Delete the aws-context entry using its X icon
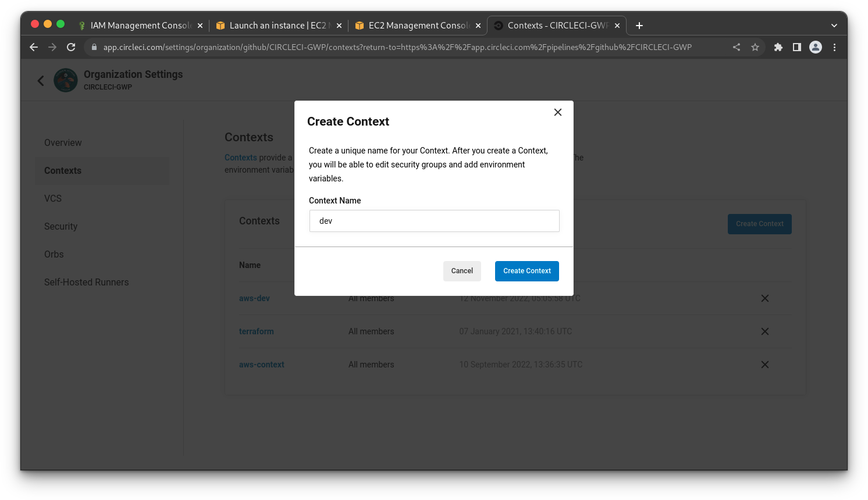The width and height of the screenshot is (868, 500). [x=764, y=365]
